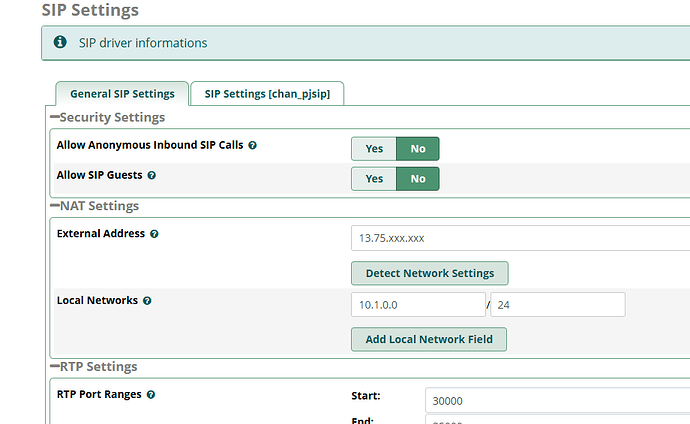Click the External Address input field
Image resolution: width=690 pixels, height=424 pixels.
521,238
